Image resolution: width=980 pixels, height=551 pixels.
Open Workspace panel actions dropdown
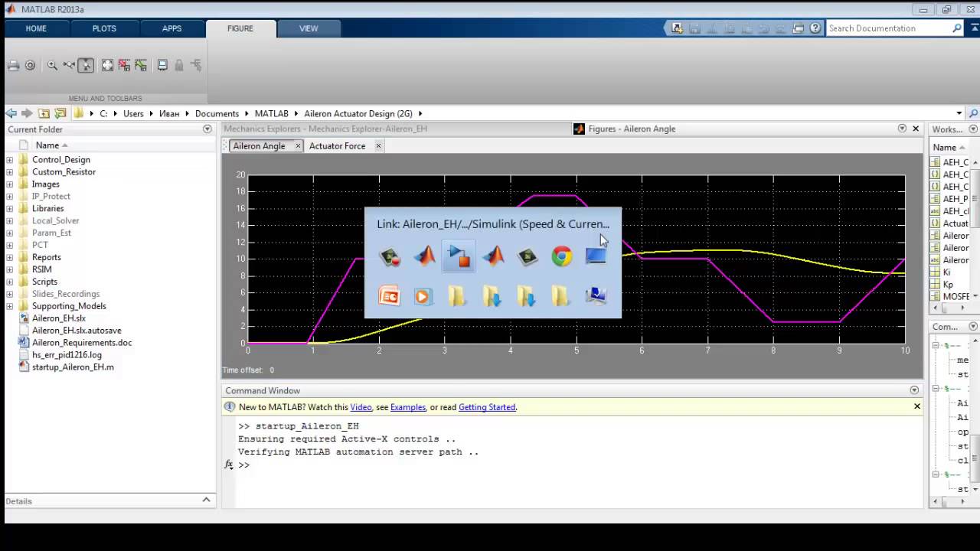[973, 129]
